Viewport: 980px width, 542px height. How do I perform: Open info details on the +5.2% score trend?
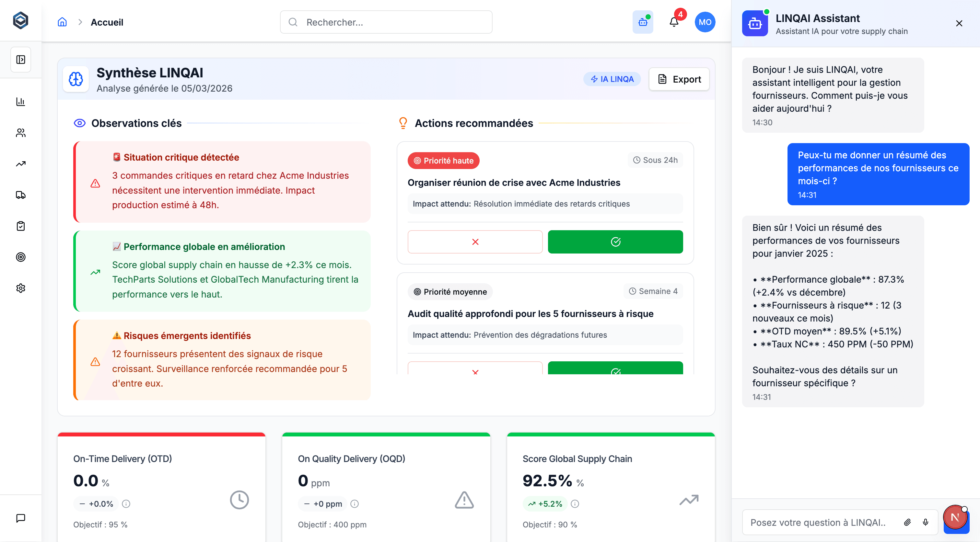pyautogui.click(x=575, y=503)
